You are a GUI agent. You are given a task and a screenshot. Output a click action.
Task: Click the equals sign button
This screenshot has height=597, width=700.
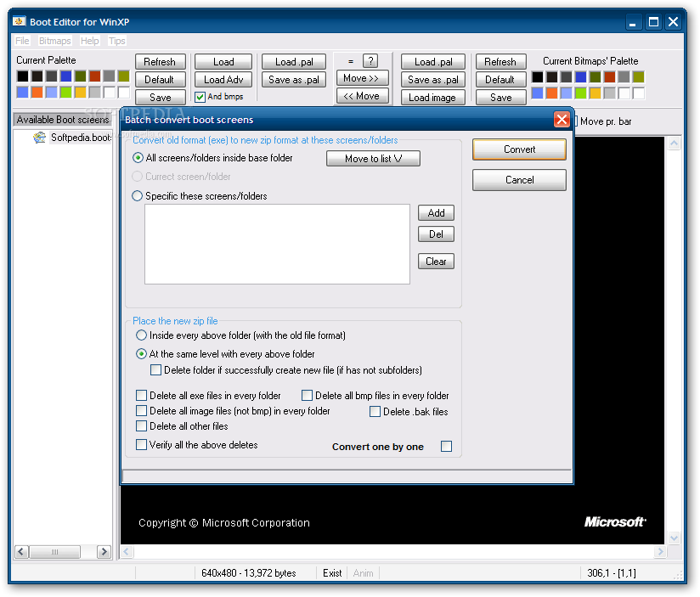[x=351, y=61]
